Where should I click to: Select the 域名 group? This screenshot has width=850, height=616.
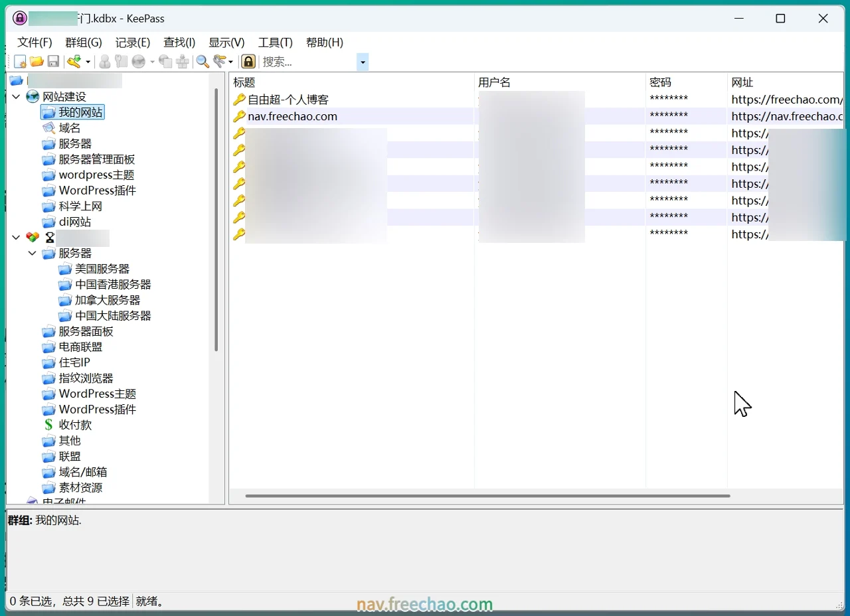(70, 128)
